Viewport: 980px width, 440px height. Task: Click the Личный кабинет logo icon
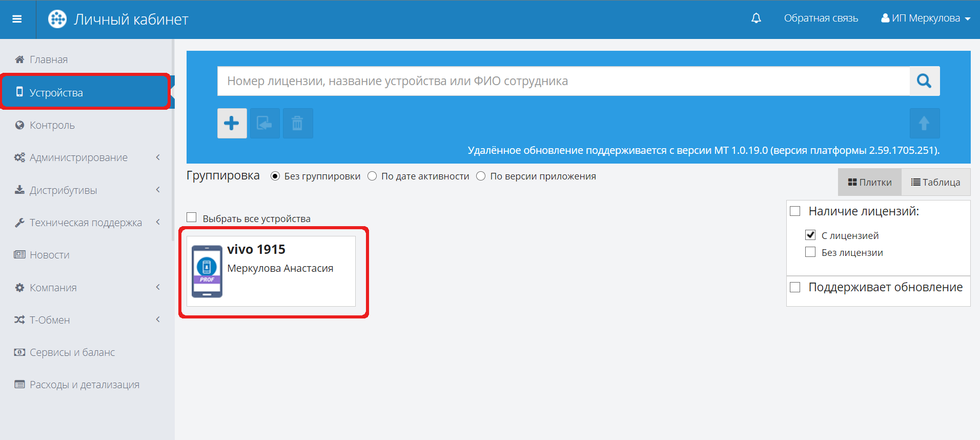coord(57,19)
